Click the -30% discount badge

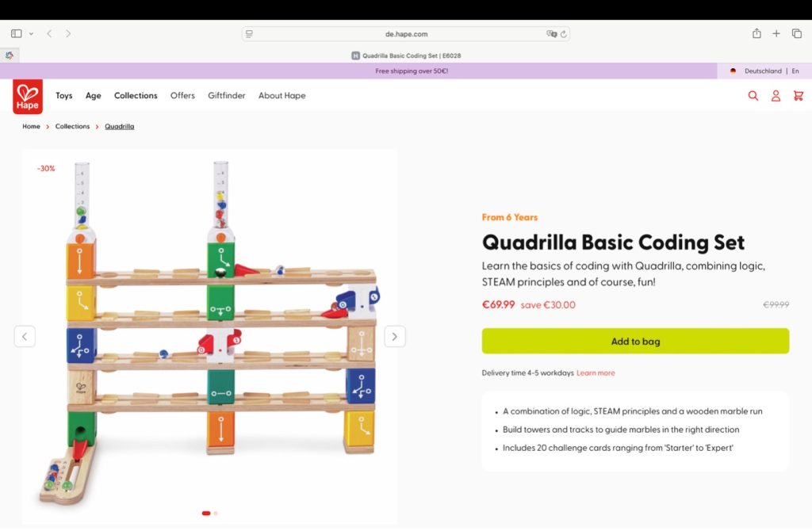point(46,169)
